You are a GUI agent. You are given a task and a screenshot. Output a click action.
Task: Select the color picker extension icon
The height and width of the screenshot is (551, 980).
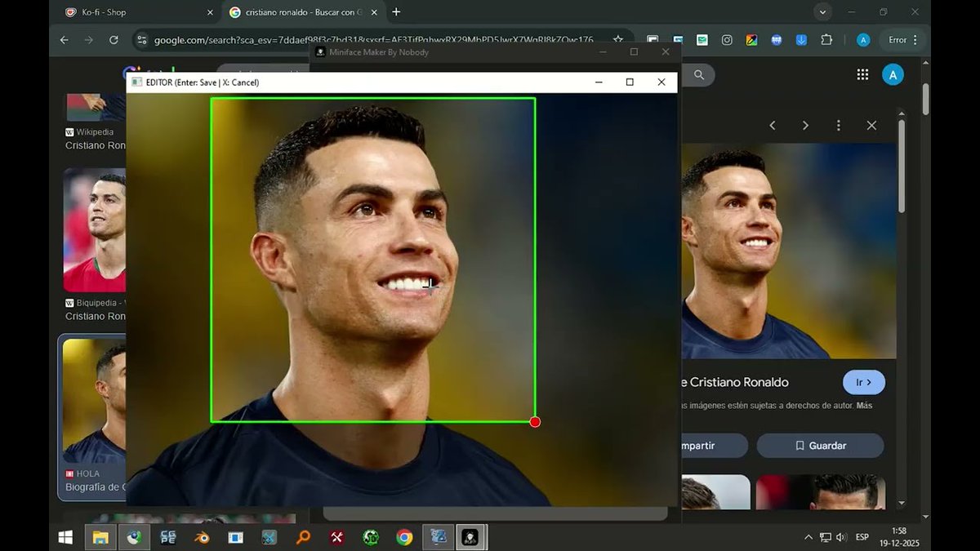point(752,39)
